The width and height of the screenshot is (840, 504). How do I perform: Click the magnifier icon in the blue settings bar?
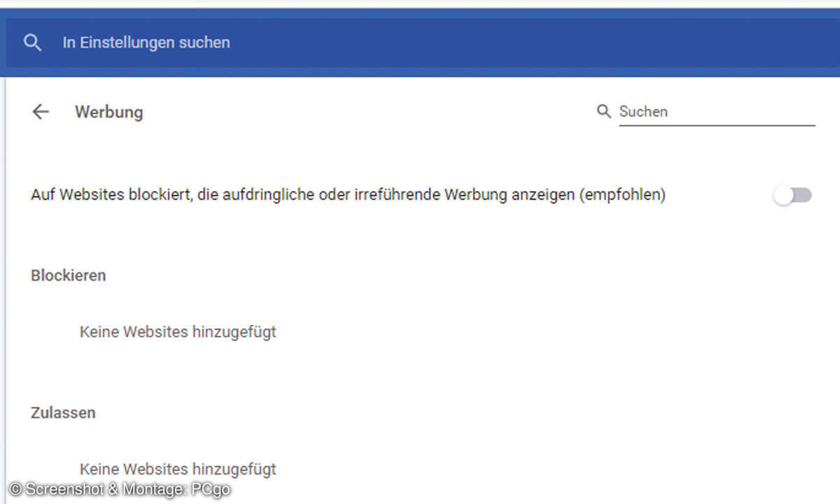[x=32, y=43]
